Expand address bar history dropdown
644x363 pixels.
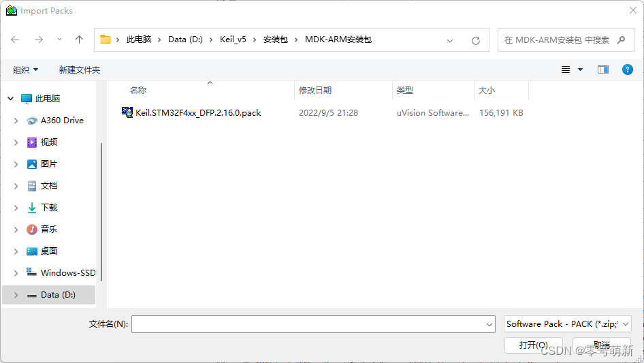[x=450, y=40]
